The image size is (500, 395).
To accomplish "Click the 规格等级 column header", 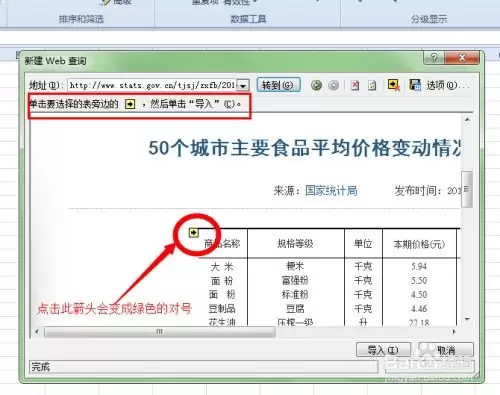I will pos(295,244).
